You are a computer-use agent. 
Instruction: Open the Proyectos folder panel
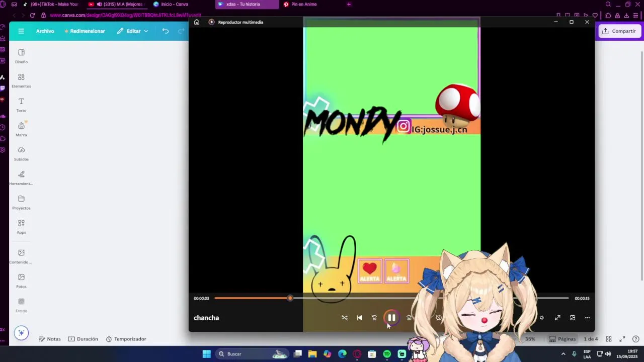coord(21,202)
